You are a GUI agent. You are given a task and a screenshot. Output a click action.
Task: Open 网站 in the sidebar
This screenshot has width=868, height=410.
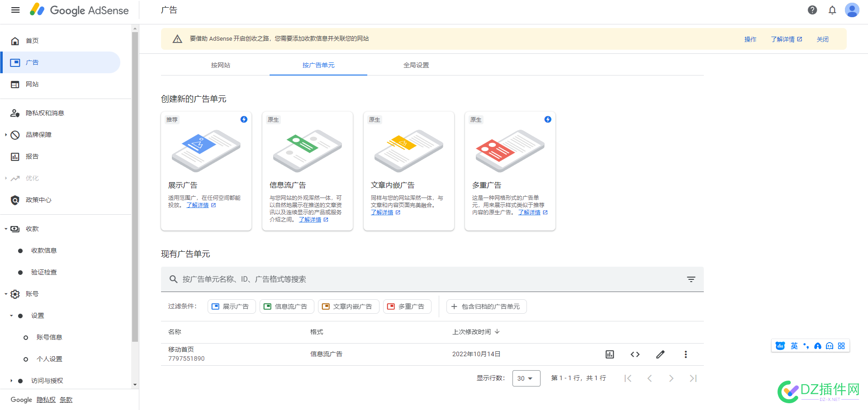[x=60, y=84]
